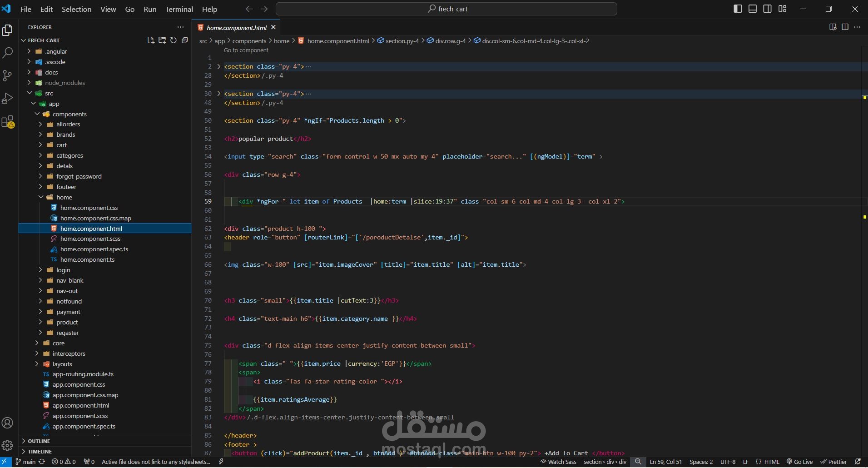Change HTML language mode
This screenshot has width=868, height=468.
click(x=772, y=462)
